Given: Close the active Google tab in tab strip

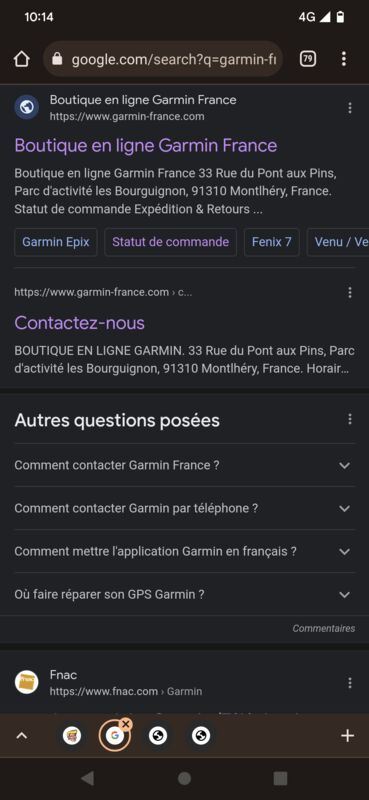Looking at the screenshot, I should [x=126, y=724].
